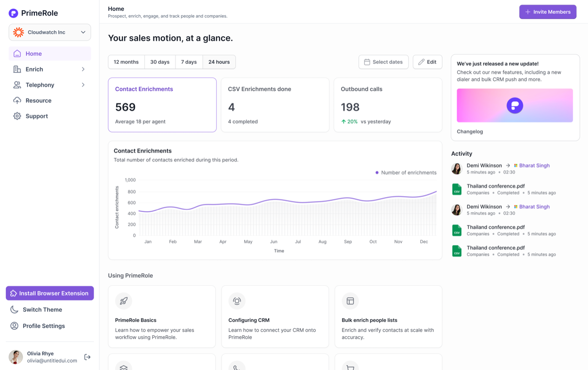This screenshot has width=588, height=370.
Task: Click the moon icon for Switch Theme
Action: pos(14,310)
